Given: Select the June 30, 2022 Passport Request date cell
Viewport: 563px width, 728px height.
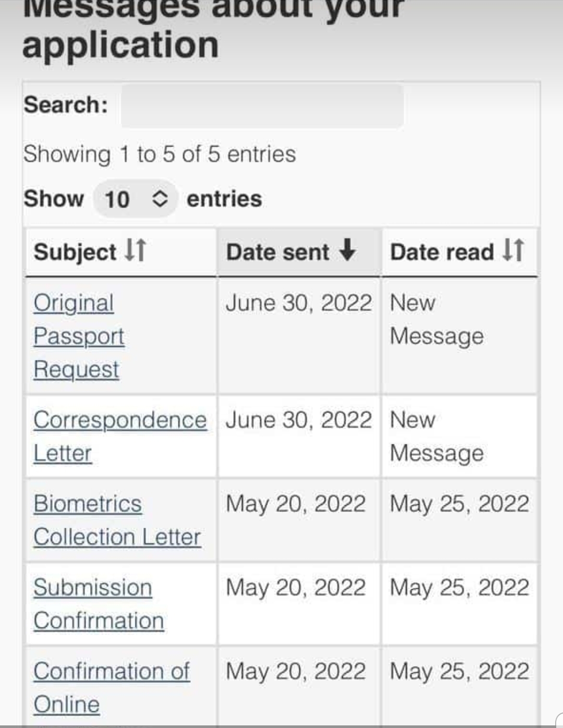Looking at the screenshot, I should click(299, 303).
